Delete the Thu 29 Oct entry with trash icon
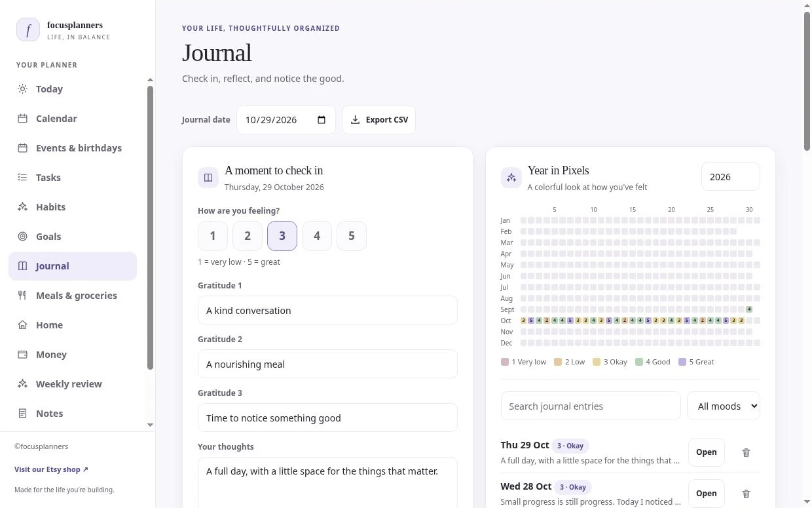This screenshot has width=812, height=508. 746,452
